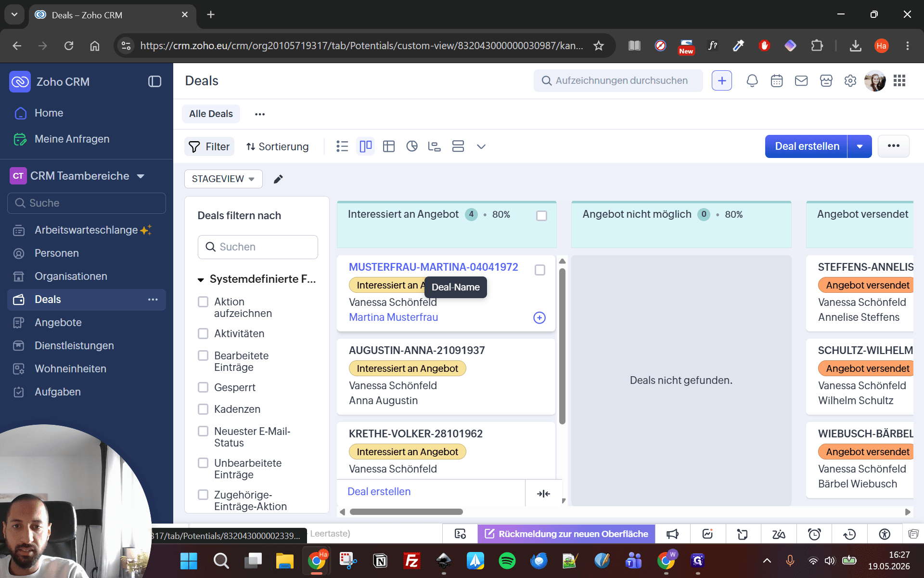Open deal MUSTERFRAU-MARTINA-04041972 link
924x578 pixels.
click(x=433, y=267)
